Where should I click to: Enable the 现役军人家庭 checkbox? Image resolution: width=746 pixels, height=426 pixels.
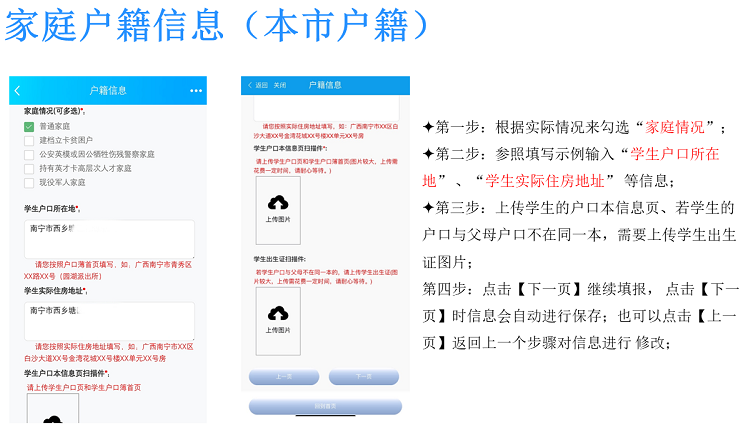tap(29, 183)
